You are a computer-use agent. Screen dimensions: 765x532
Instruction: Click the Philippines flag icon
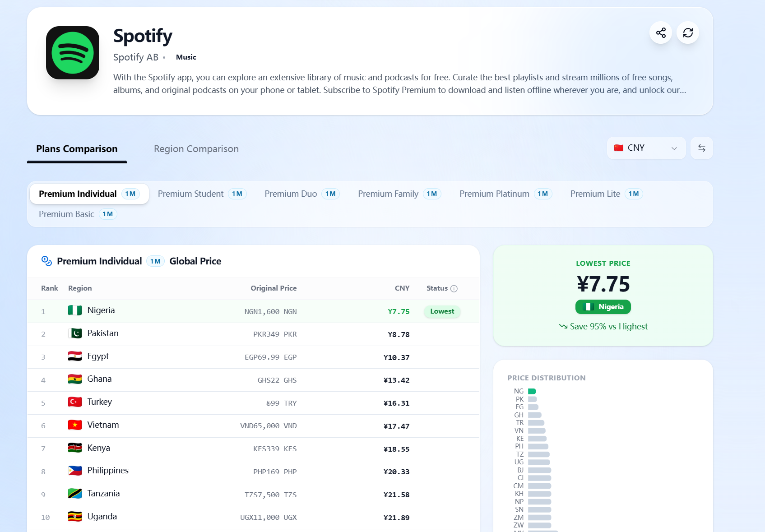coord(75,471)
